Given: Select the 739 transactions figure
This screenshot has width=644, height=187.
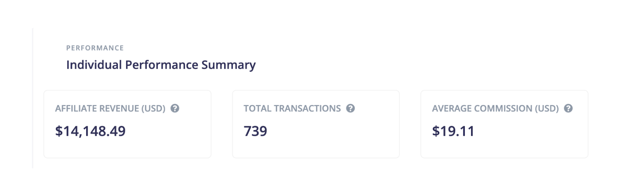Looking at the screenshot, I should (x=255, y=131).
